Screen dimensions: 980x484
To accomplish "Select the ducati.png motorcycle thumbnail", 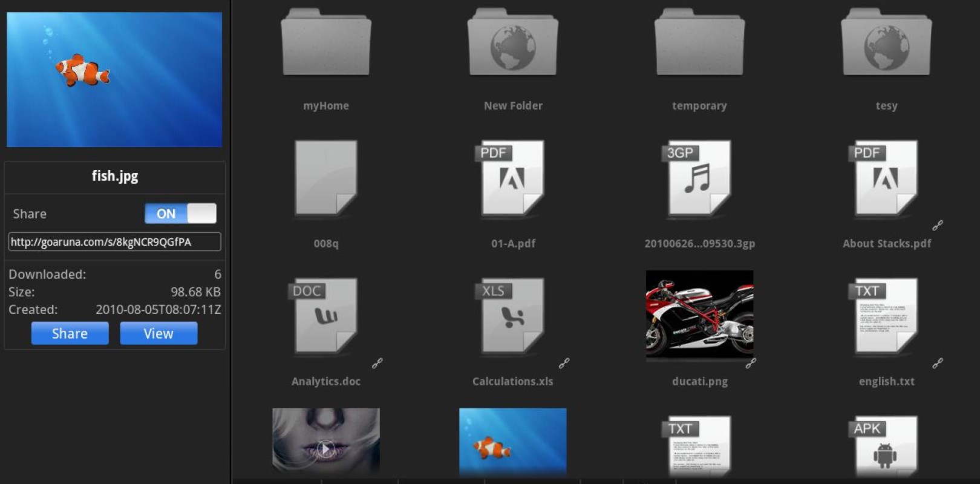I will coord(699,315).
